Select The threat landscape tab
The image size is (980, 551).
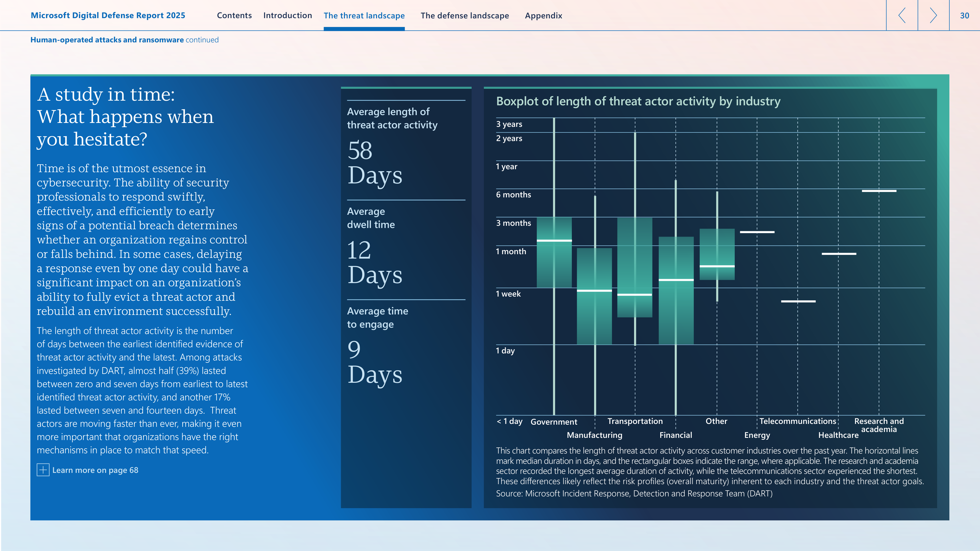364,16
